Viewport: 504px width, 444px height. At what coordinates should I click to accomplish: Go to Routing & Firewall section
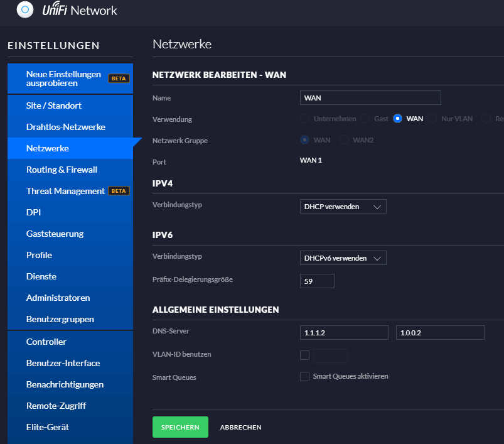pyautogui.click(x=62, y=170)
